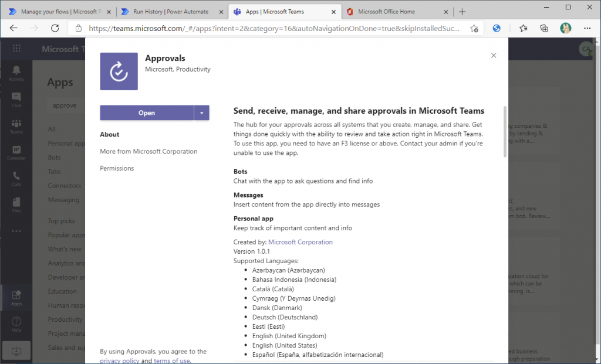The width and height of the screenshot is (601, 364).
Task: Select the About section
Action: tap(110, 134)
